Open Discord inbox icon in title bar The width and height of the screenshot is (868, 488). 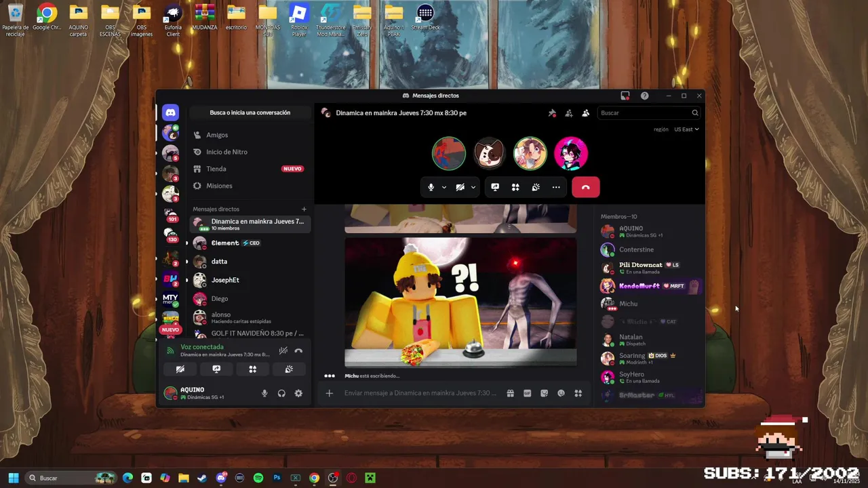pos(625,96)
